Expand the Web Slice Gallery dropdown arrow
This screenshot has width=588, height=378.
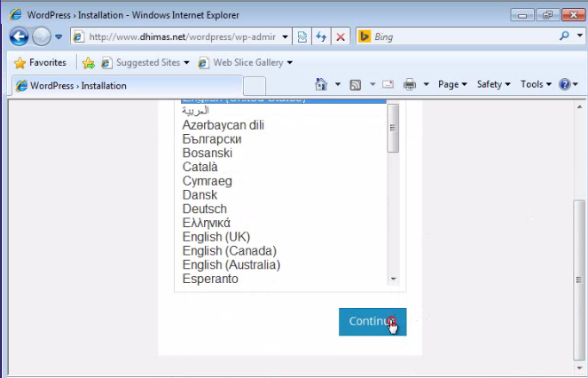(290, 63)
